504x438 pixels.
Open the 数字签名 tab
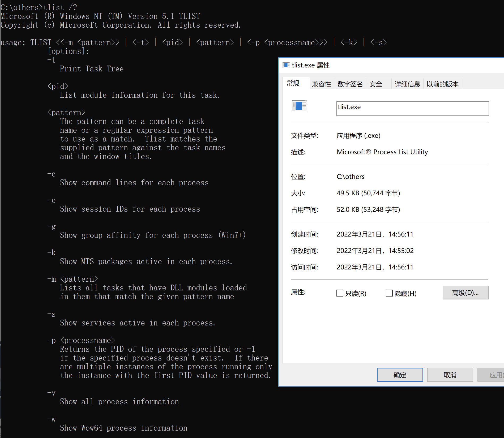click(x=350, y=84)
